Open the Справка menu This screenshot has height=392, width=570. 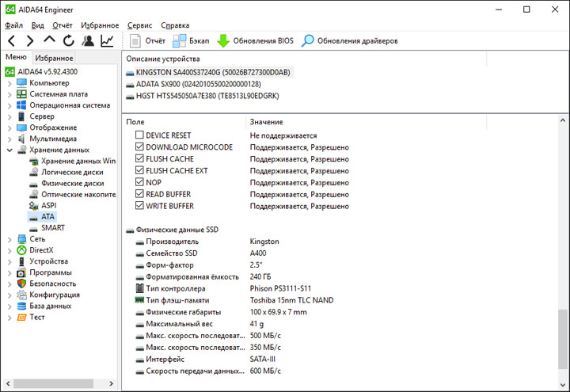click(175, 25)
